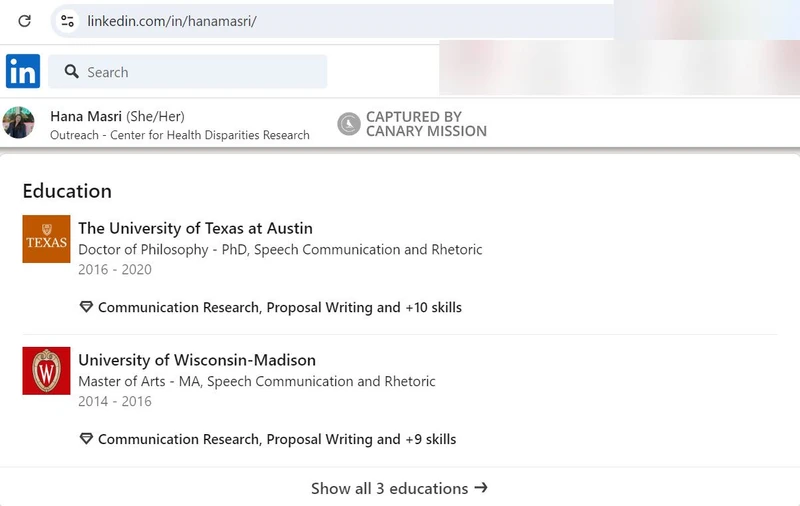Viewport: 800px width, 506px height.
Task: Click the Education section heading
Action: 67,191
